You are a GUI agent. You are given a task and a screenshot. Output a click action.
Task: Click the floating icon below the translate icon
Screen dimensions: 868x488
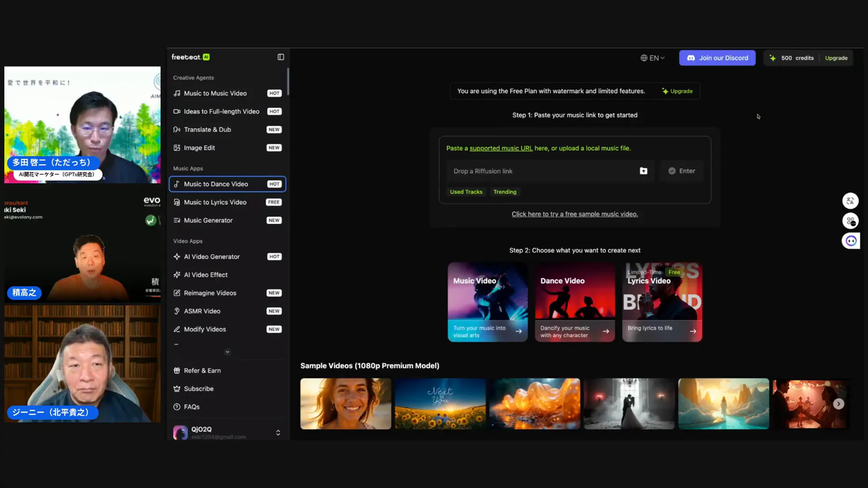(850, 221)
